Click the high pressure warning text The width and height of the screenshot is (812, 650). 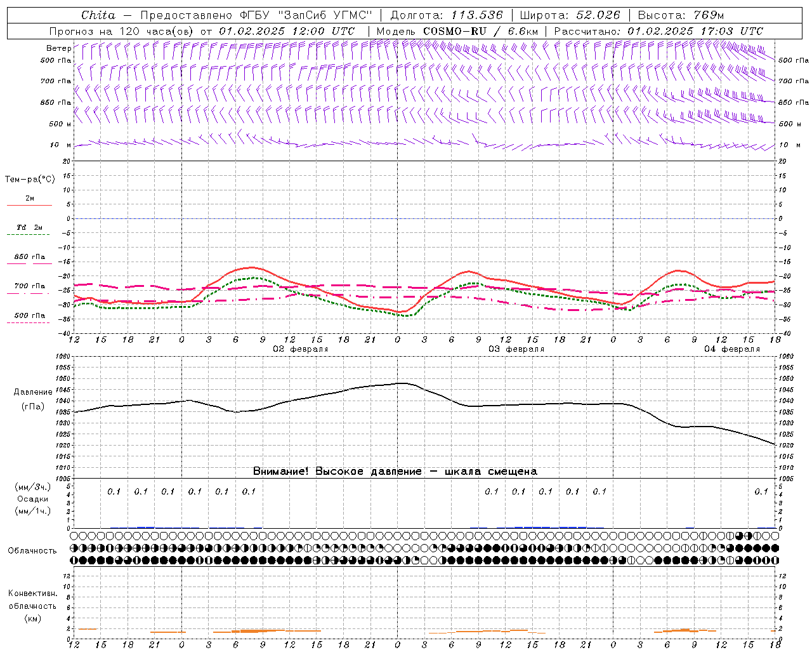click(x=395, y=471)
